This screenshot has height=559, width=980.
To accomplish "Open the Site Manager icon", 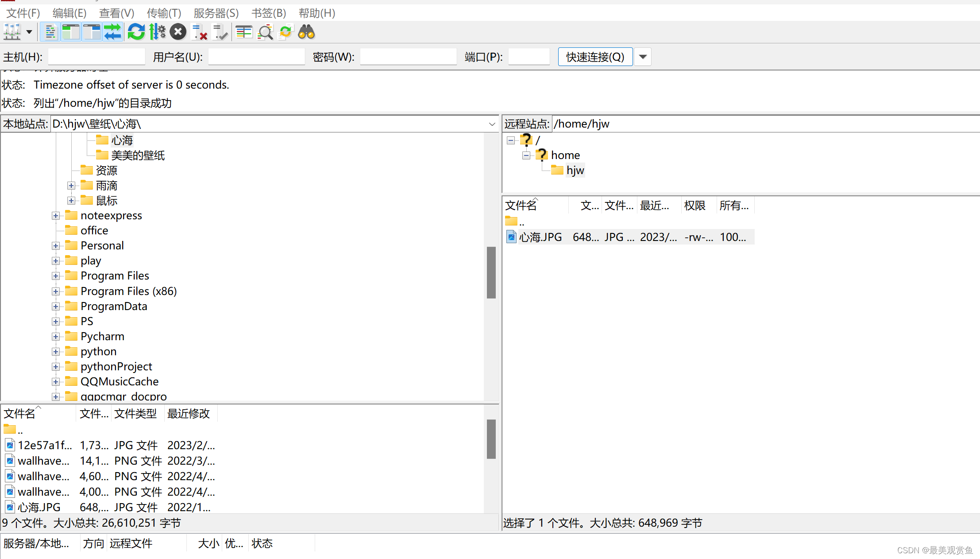I will (x=12, y=32).
